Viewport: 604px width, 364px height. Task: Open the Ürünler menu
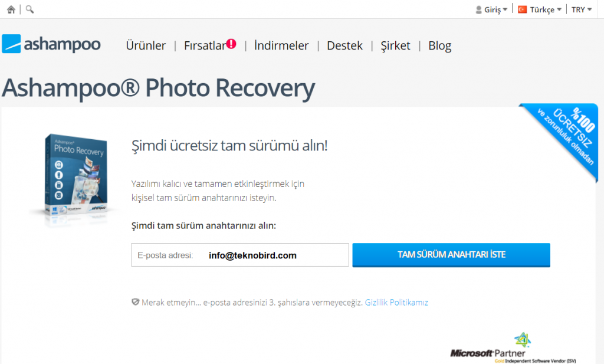146,45
